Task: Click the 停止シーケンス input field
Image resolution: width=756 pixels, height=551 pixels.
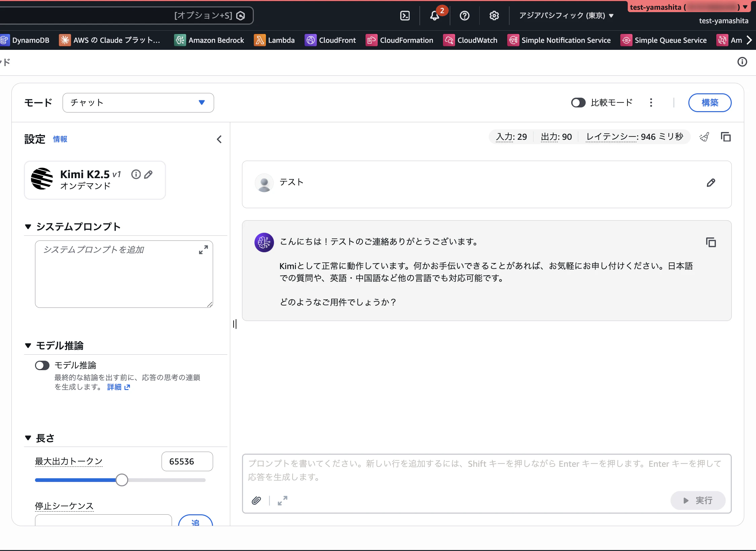Action: coord(103,520)
